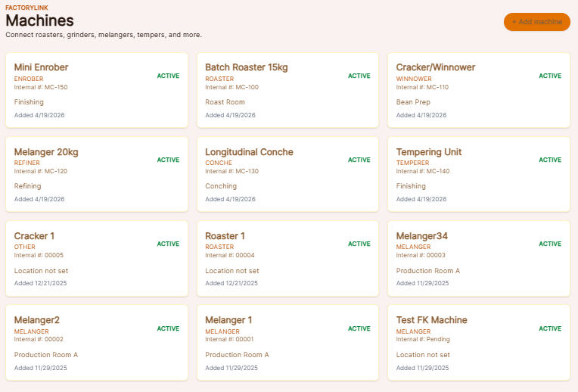Click Location not set on Cracker 1
This screenshot has width=578, height=392.
(x=41, y=271)
